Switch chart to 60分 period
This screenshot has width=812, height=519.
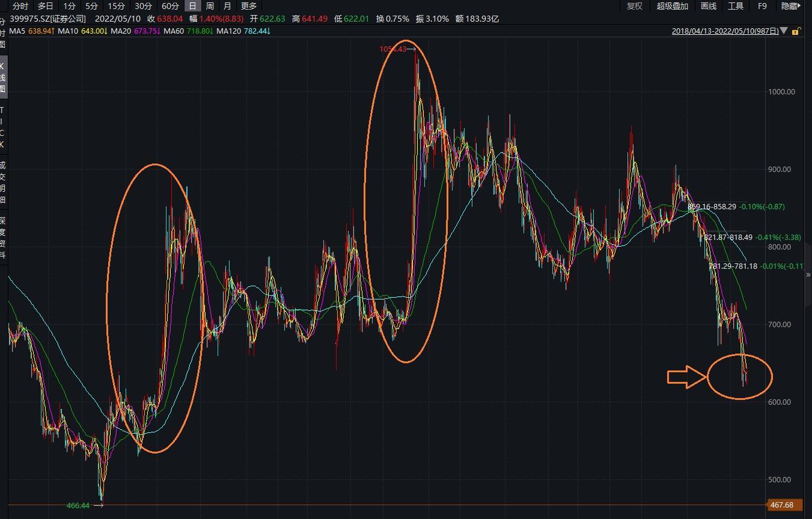tap(170, 6)
